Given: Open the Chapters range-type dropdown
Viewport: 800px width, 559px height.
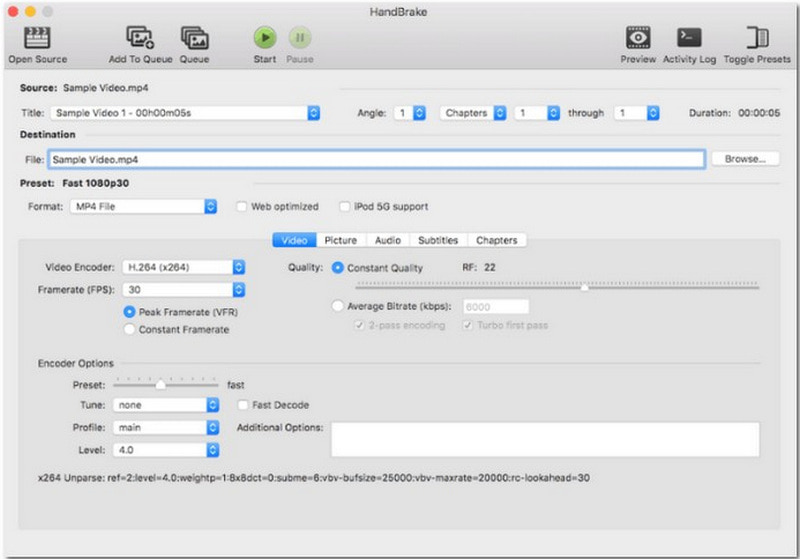Looking at the screenshot, I should coord(473,113).
